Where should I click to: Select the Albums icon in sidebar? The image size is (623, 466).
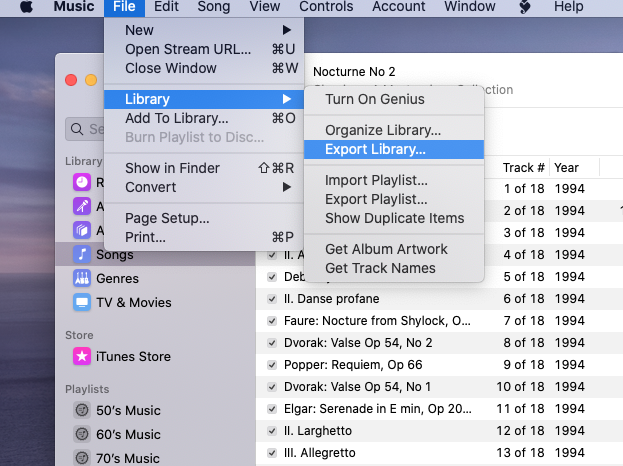[82, 230]
